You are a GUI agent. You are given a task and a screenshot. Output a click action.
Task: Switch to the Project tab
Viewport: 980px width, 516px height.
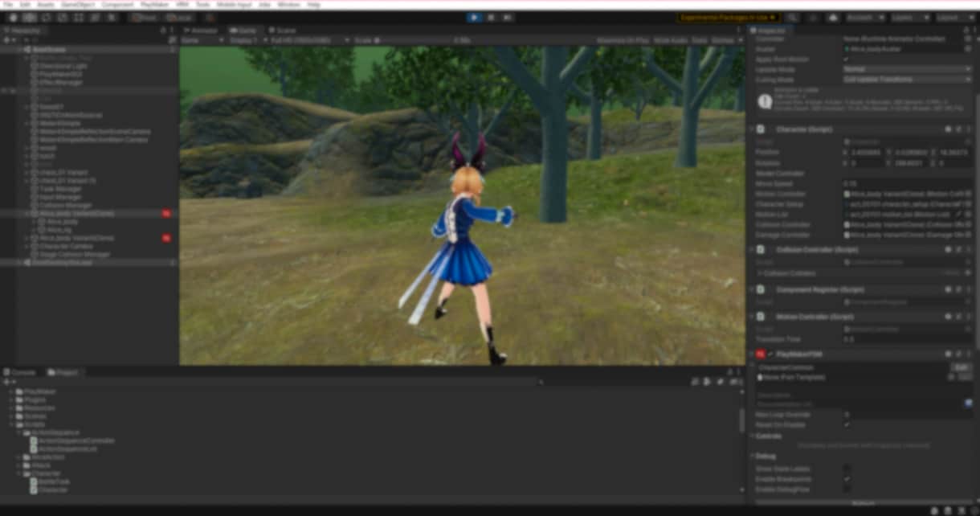pos(63,372)
